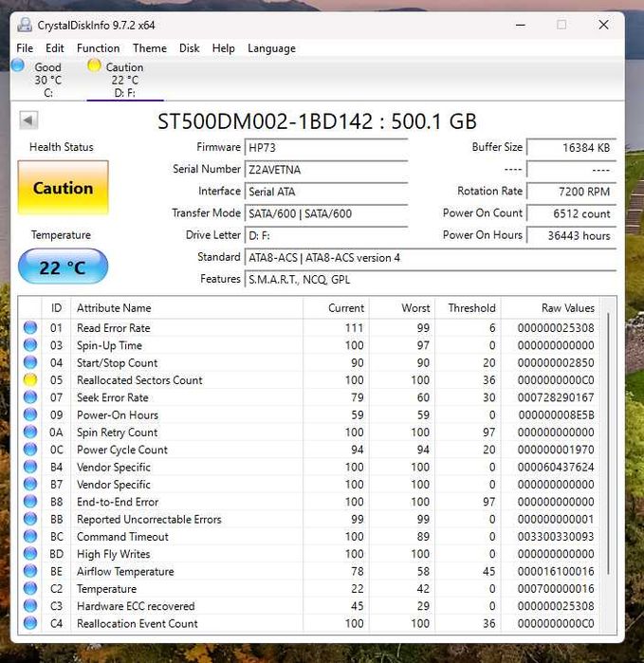The image size is (644, 663).
Task: Click the status circle for Command Timeout
Action: click(30, 536)
